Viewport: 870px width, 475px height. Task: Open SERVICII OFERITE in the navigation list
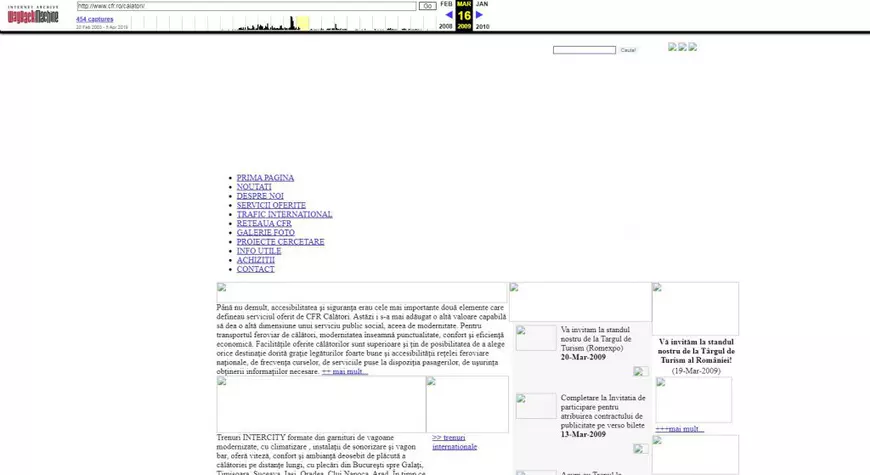click(x=271, y=205)
